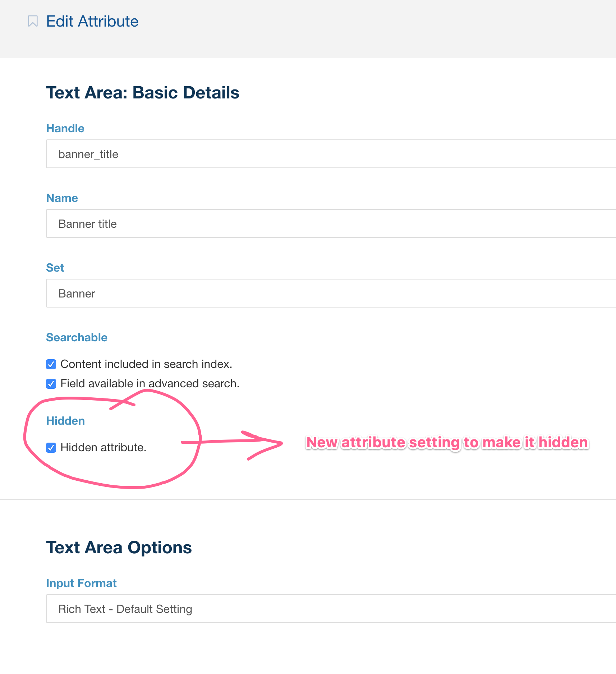Click the bookmark icon beside Edit Attribute
Screen dimensions: 616x674
pos(33,21)
